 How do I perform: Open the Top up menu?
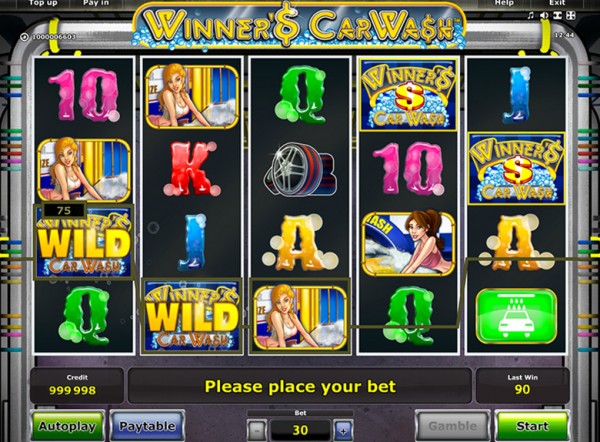click(x=43, y=3)
